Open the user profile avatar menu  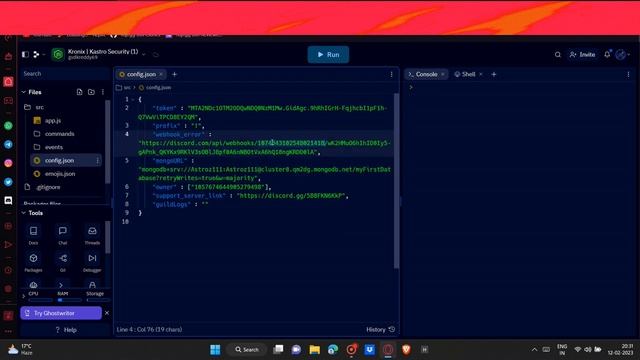tap(621, 54)
